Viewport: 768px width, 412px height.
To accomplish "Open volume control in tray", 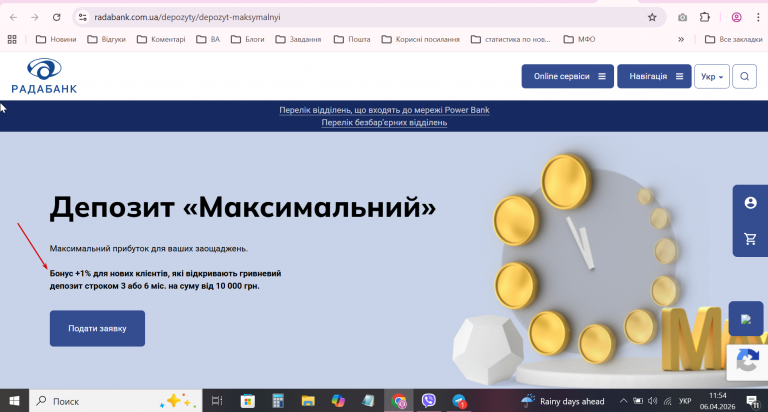I will click(x=652, y=401).
